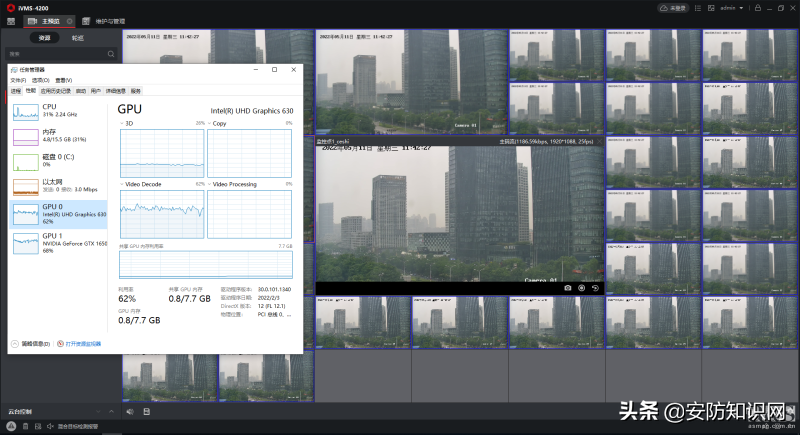Image resolution: width=800 pixels, height=435 pixels.
Task: Select the 轮巡 auto-switch toggle in sidebar
Action: (x=78, y=38)
